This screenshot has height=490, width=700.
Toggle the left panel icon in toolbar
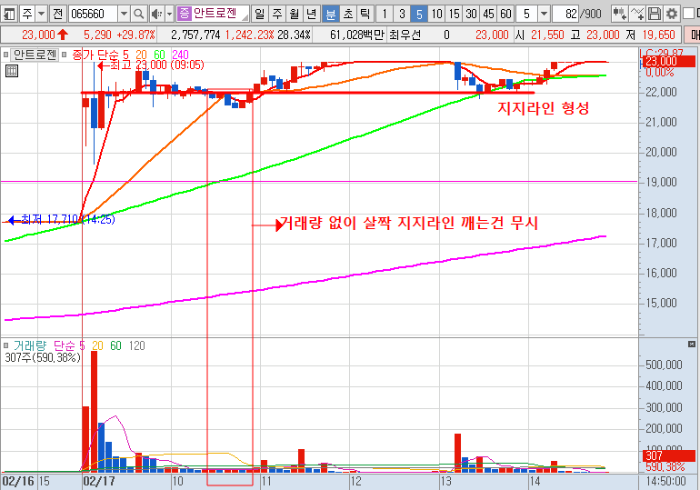point(9,14)
